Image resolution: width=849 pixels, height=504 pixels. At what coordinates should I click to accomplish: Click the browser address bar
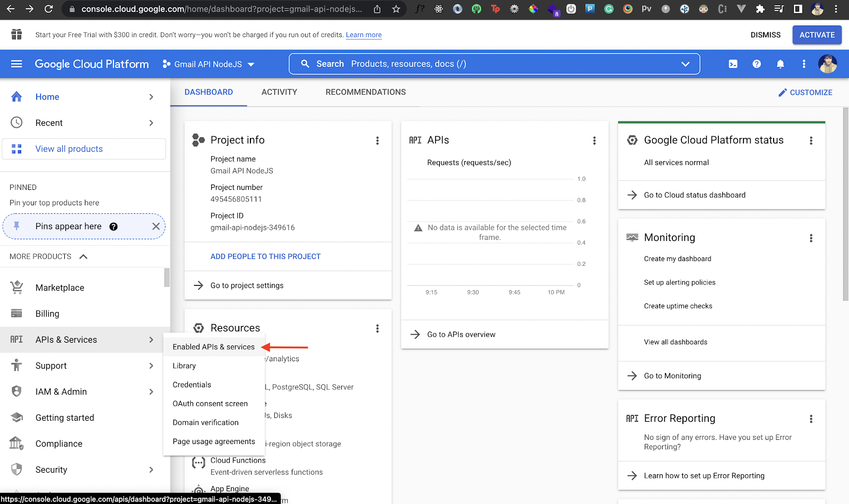click(222, 9)
